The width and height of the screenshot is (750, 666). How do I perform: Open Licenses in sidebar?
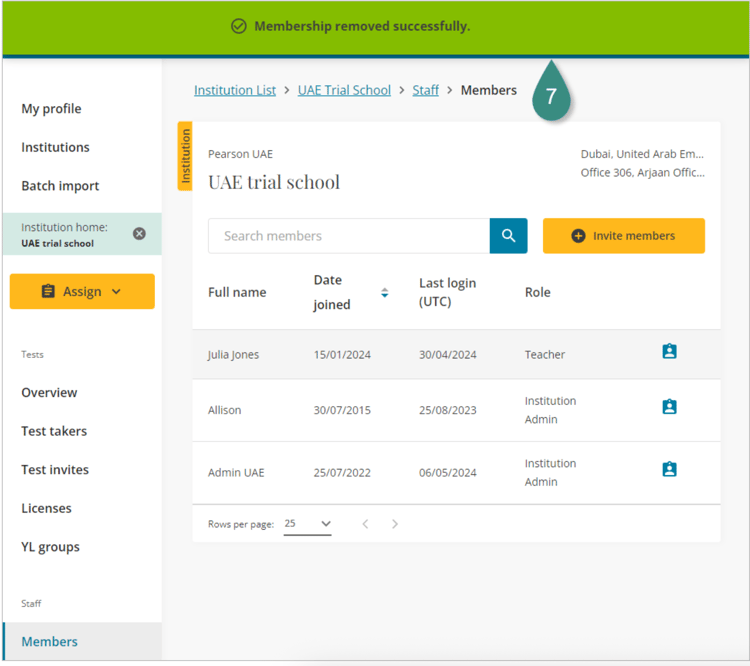(x=46, y=508)
